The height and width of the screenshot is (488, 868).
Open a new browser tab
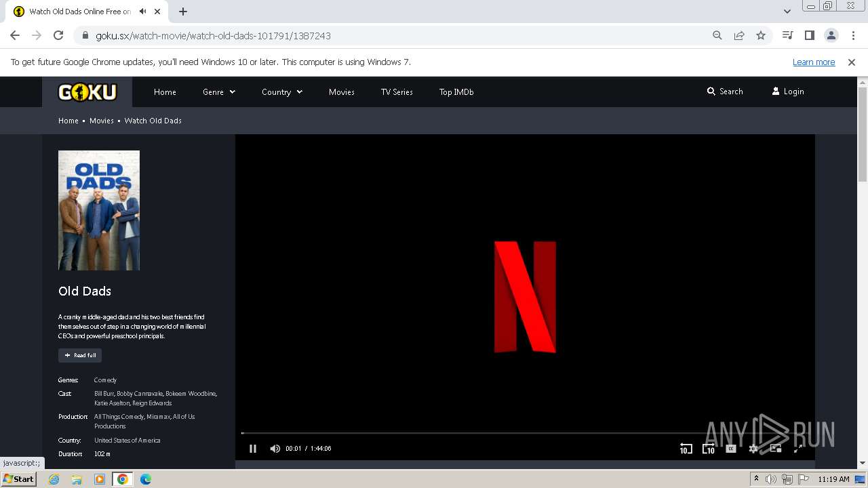pos(183,12)
